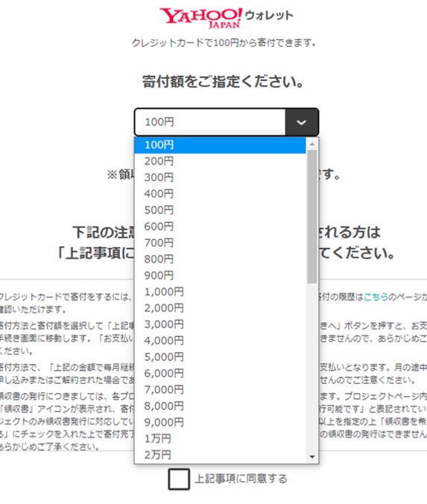Pick the 1,000円 donation amount
This screenshot has width=427, height=504.
pyautogui.click(x=220, y=292)
